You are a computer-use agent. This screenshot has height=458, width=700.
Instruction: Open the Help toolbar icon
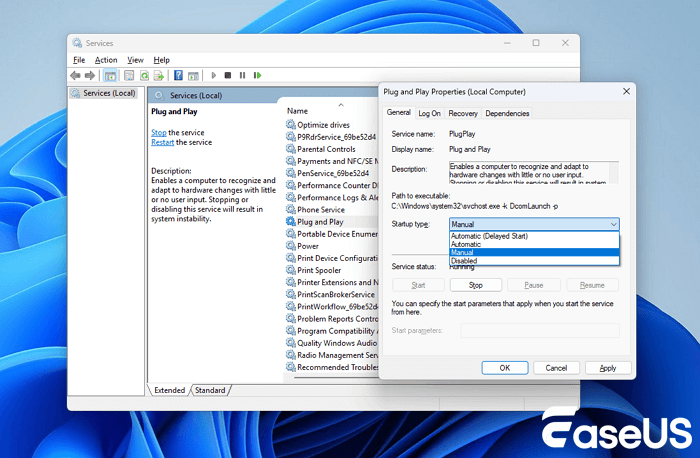[178, 75]
